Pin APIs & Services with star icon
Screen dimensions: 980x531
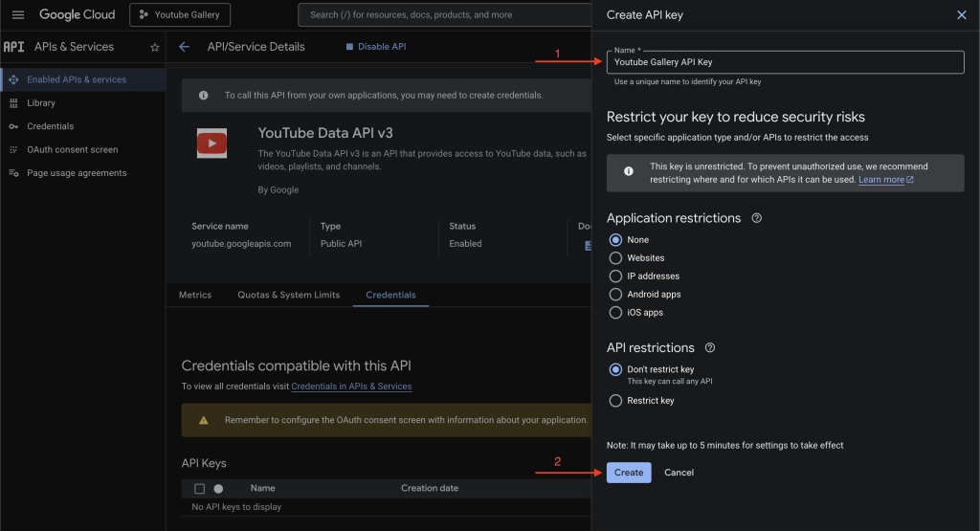click(x=155, y=47)
